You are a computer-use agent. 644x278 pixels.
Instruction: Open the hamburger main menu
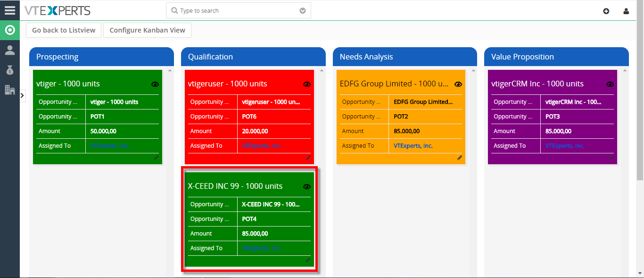10,10
